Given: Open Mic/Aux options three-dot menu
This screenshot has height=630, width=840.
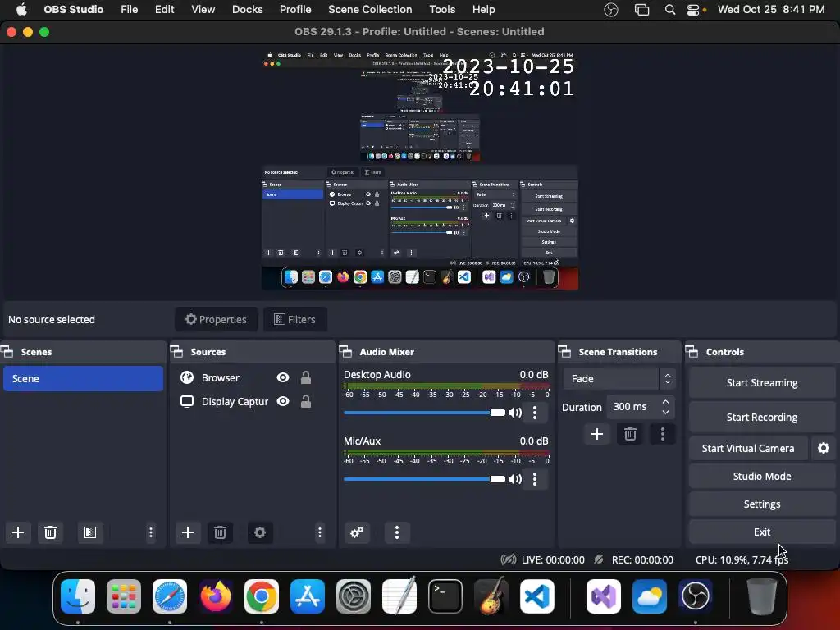Looking at the screenshot, I should pyautogui.click(x=535, y=479).
